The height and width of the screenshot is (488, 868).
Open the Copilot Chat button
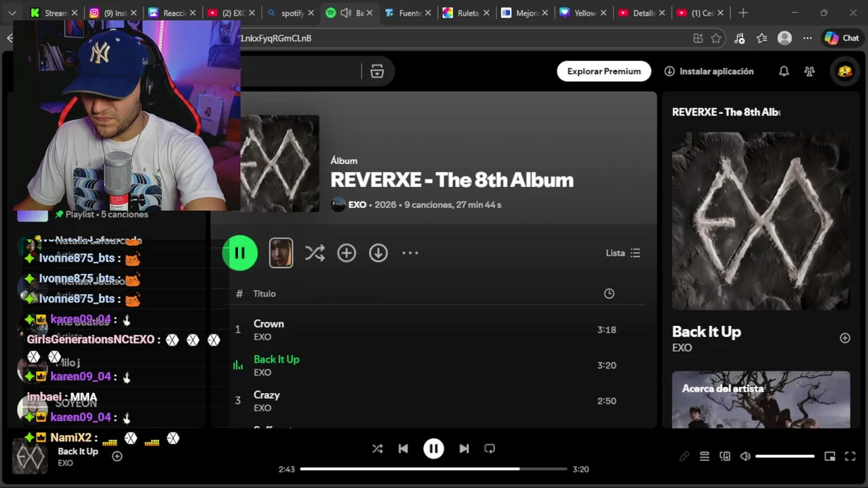841,39
